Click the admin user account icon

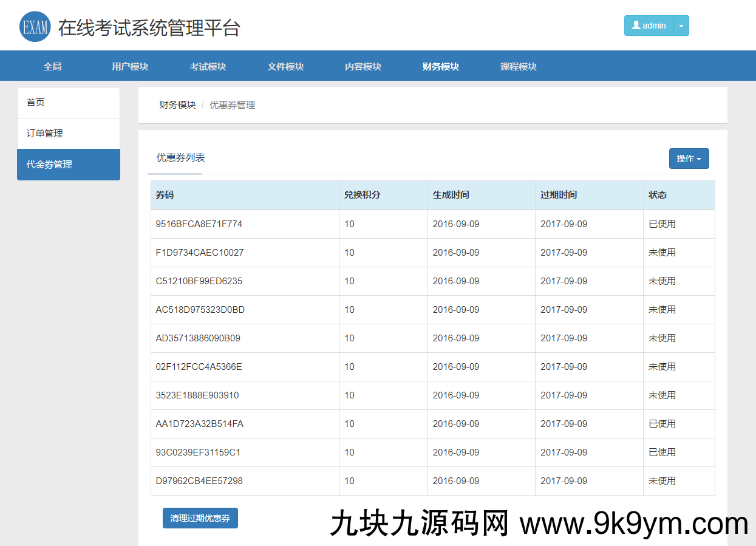[x=635, y=26]
